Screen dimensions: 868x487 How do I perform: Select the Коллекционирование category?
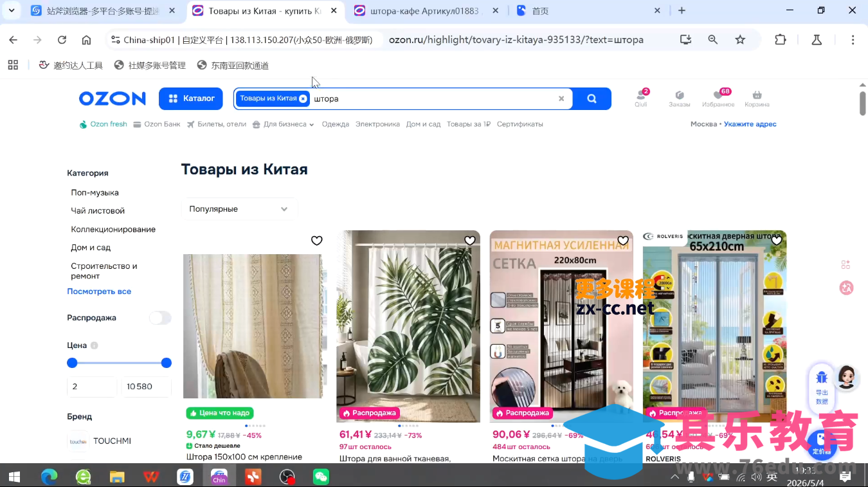(113, 229)
